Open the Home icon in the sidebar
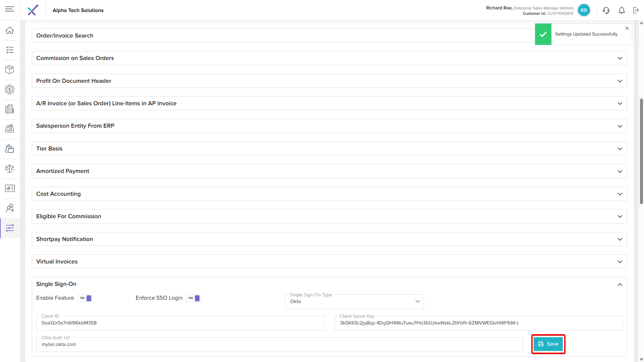This screenshot has width=644, height=362. tap(10, 30)
